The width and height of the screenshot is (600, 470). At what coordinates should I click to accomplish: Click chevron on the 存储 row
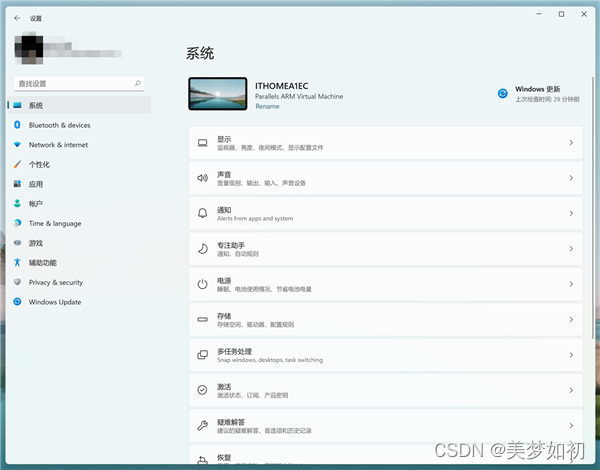pyautogui.click(x=571, y=319)
